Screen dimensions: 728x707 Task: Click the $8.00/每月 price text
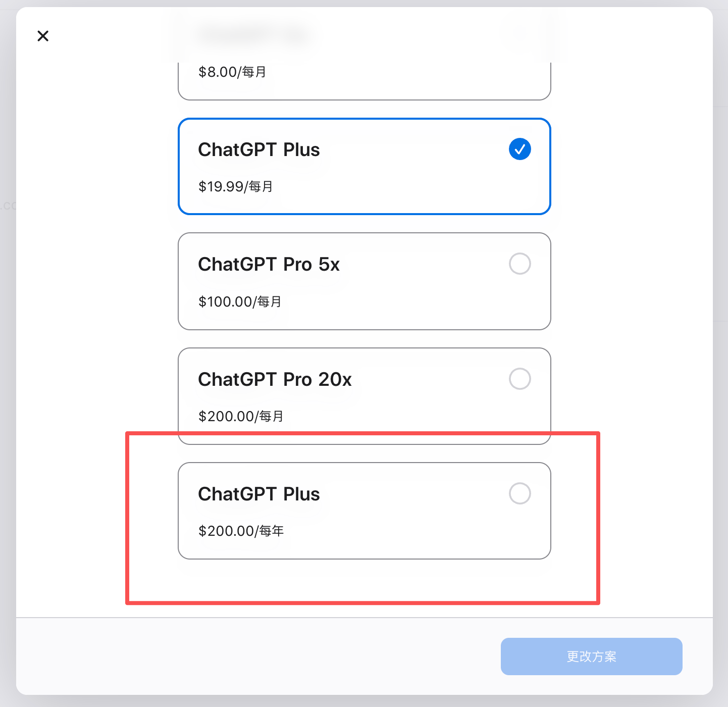pyautogui.click(x=232, y=72)
